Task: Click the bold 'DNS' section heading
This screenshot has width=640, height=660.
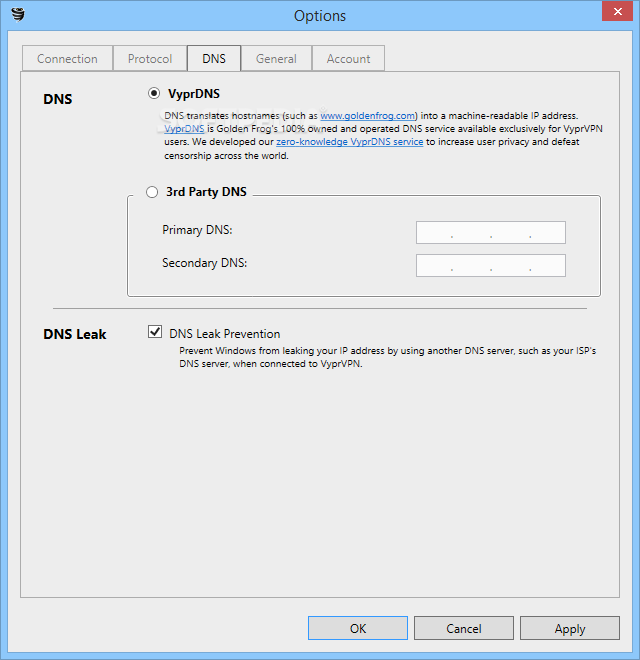Action: click(x=58, y=99)
